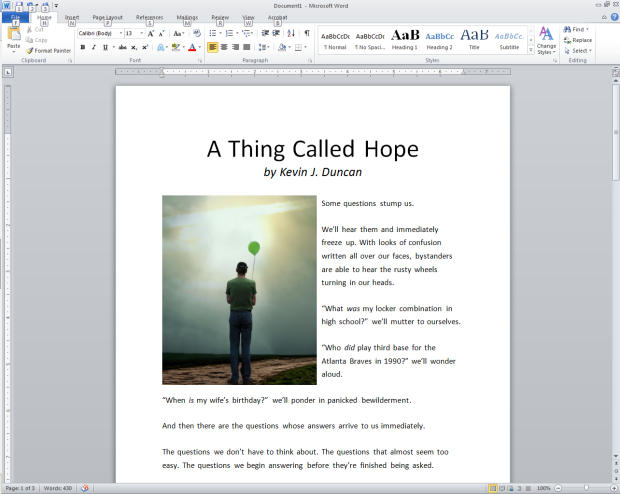Switch to the References tab
Image resolution: width=620 pixels, height=494 pixels.
[149, 17]
